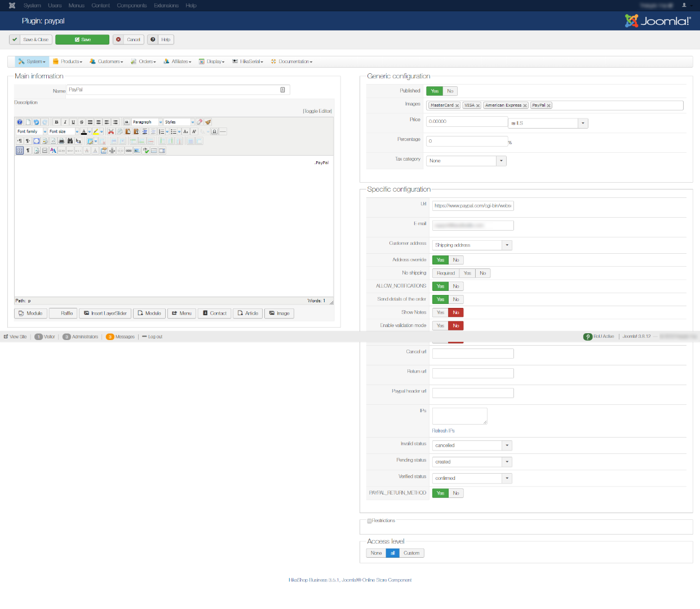Open the Font size dropdown
Image resolution: width=700 pixels, height=609 pixels.
[64, 131]
